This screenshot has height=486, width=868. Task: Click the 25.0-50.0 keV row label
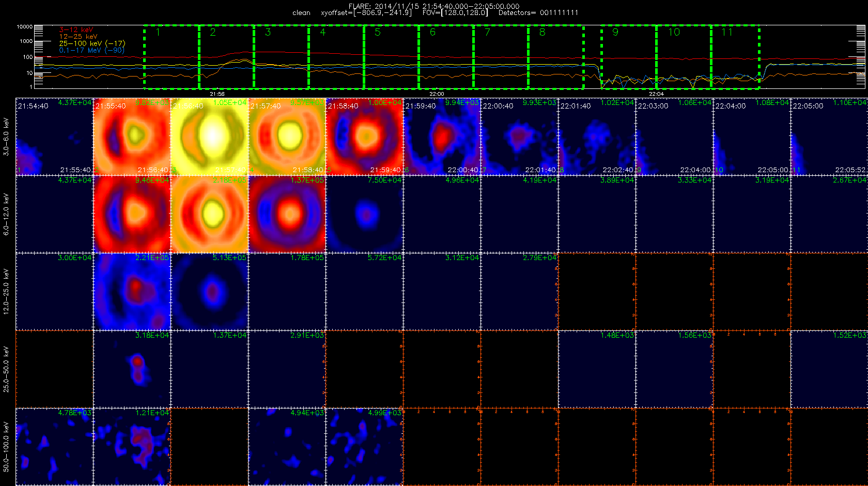click(6, 369)
